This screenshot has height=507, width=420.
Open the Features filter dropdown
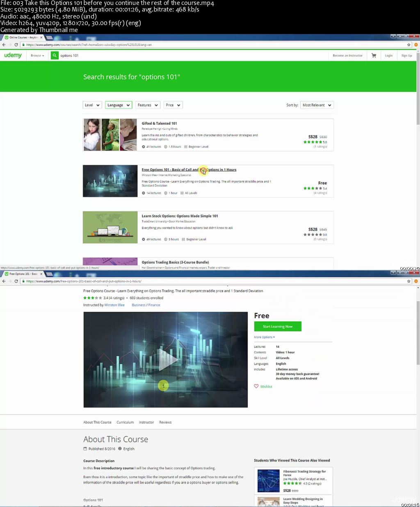click(148, 105)
